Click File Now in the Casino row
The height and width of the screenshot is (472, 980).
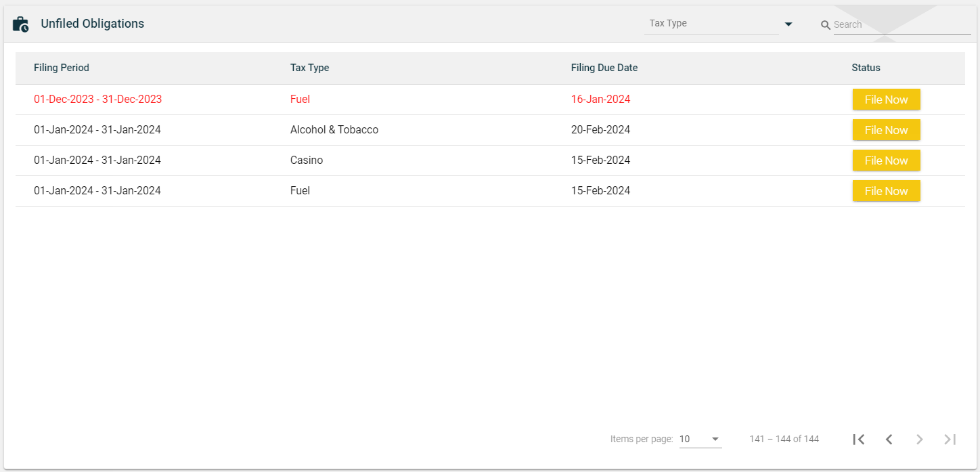tap(886, 160)
